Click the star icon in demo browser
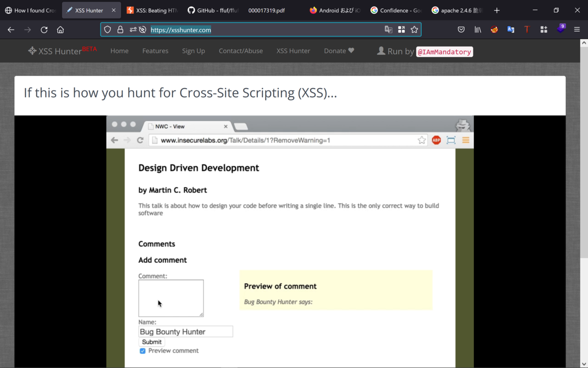 422,140
